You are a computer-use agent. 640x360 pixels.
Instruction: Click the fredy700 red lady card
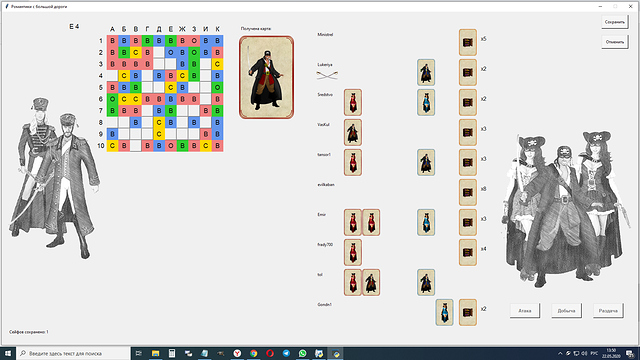[353, 252]
